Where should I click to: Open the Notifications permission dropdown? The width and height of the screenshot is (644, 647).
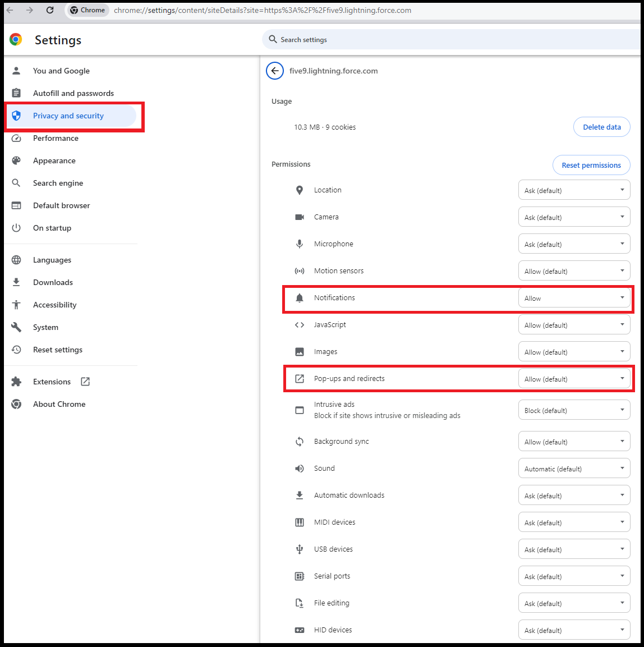tap(573, 298)
